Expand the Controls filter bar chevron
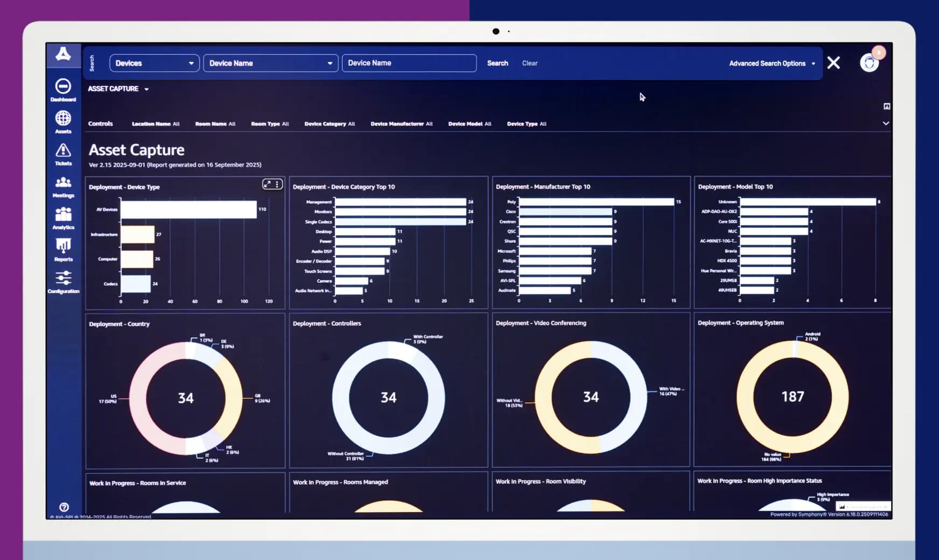Screen dimensions: 939x560 886,123
